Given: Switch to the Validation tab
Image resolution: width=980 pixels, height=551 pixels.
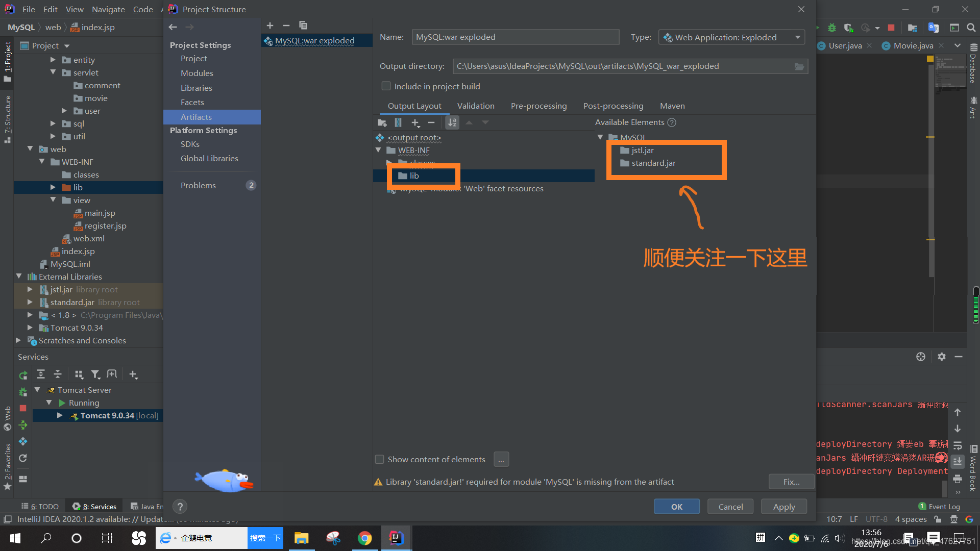Looking at the screenshot, I should coord(476,106).
